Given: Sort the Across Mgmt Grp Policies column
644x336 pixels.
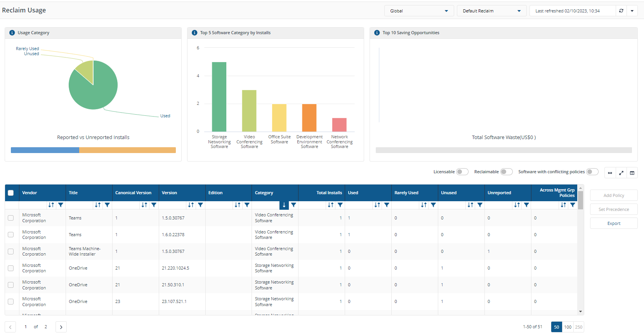Looking at the screenshot, I should (563, 205).
